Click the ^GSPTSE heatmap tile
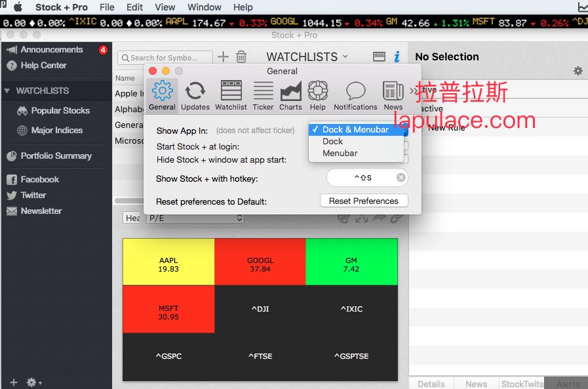588x389 pixels. pyautogui.click(x=351, y=356)
